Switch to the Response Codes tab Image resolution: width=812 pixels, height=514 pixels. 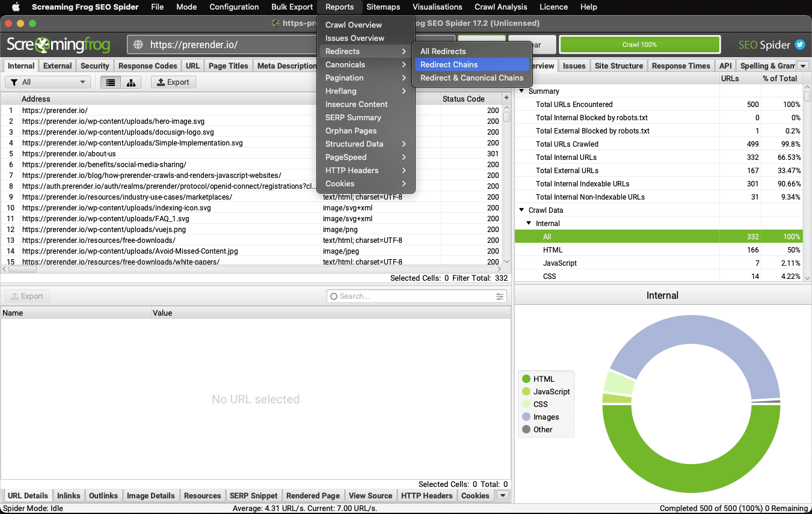(148, 66)
